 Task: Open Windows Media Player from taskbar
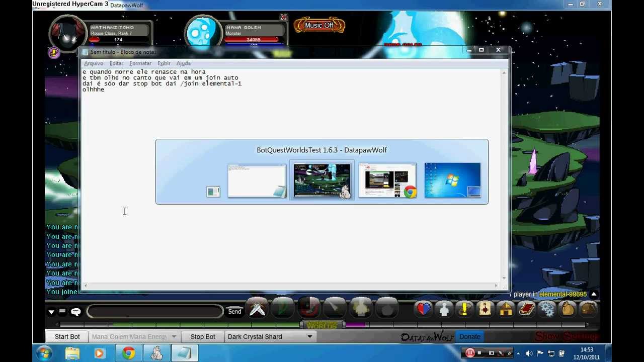coord(99,353)
